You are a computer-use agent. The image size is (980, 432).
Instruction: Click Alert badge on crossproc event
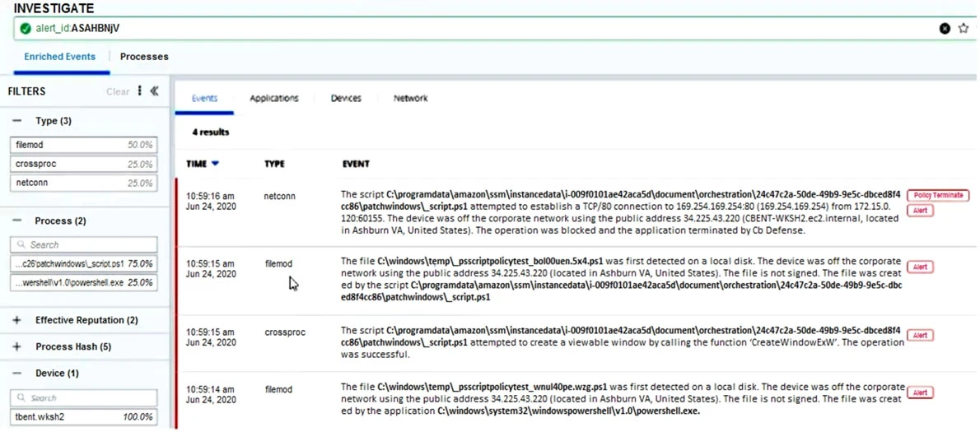pos(919,336)
